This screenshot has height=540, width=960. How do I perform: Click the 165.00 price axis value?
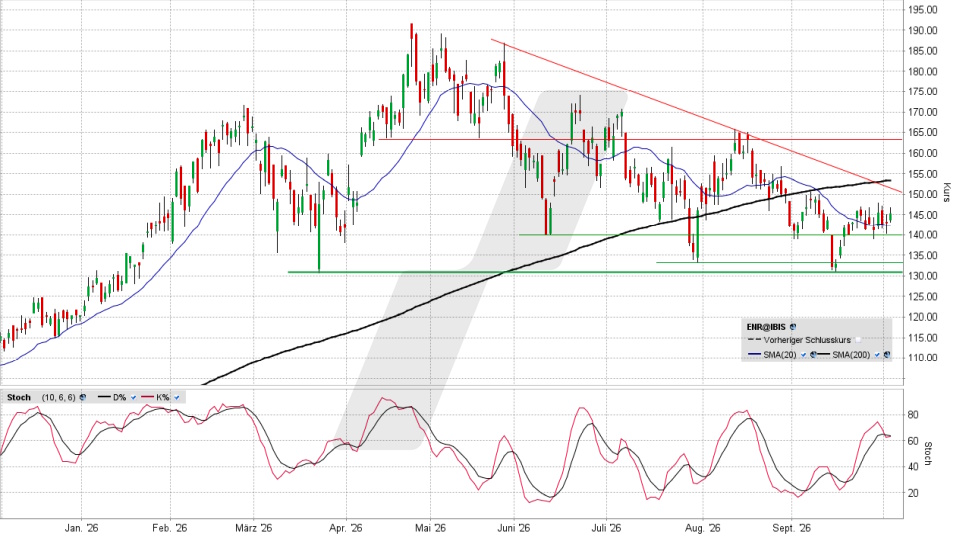(923, 132)
